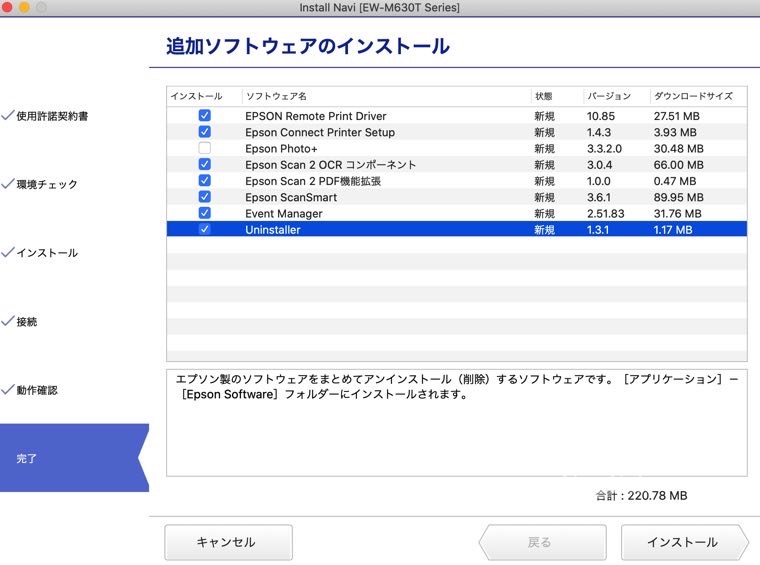760x565 pixels.
Task: Close the Install Navi window
Action: (x=6, y=7)
